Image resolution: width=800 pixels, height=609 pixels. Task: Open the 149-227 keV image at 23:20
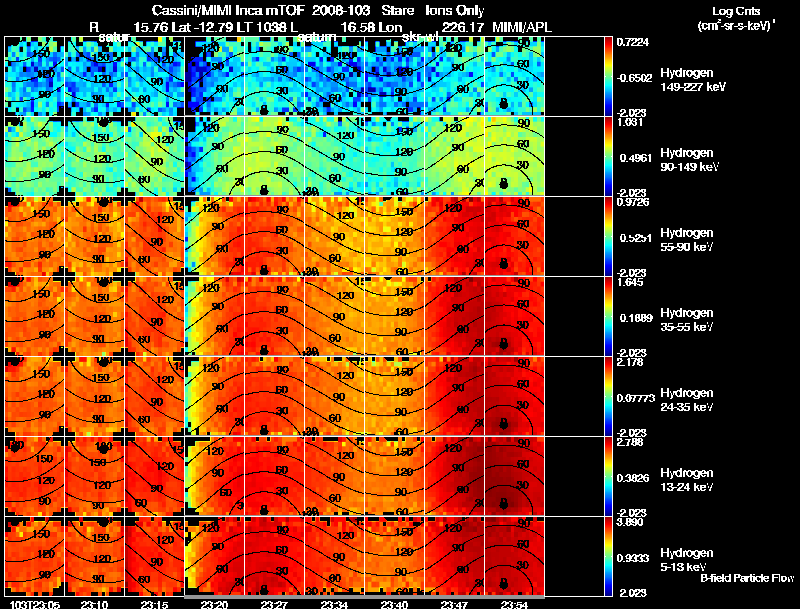click(214, 76)
